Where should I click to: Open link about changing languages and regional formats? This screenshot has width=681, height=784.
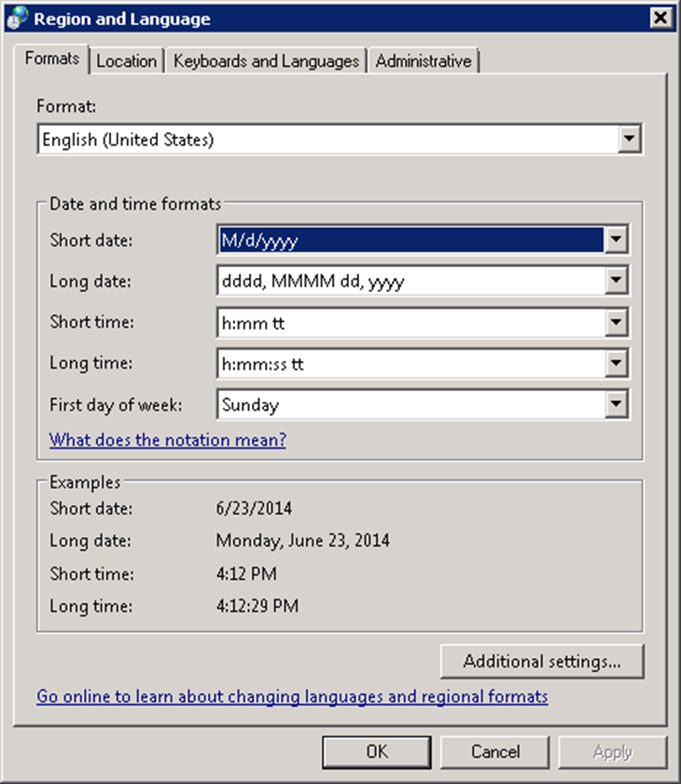click(x=292, y=696)
